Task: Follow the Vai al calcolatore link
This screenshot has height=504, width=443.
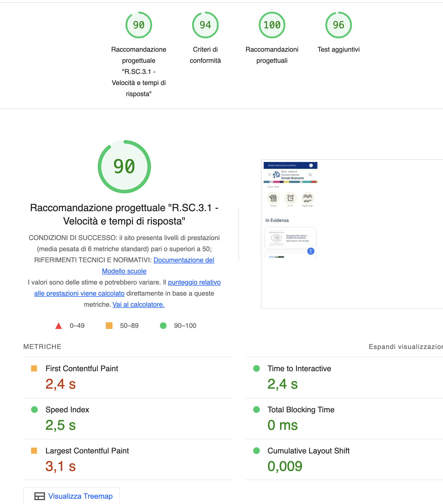Action: click(x=139, y=305)
